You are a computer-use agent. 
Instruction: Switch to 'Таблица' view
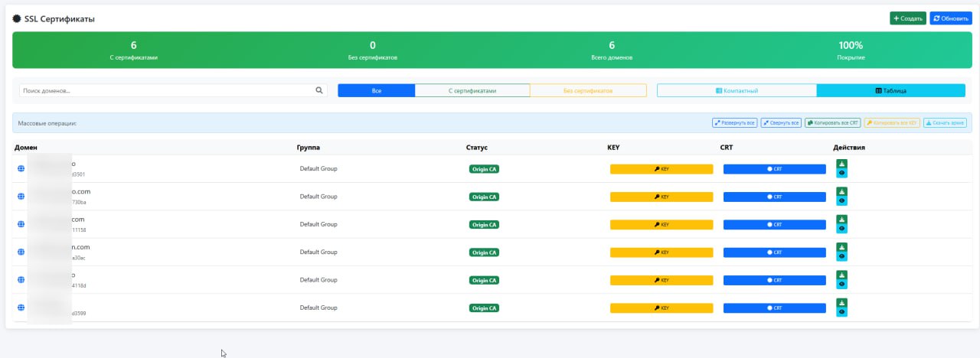[x=890, y=90]
